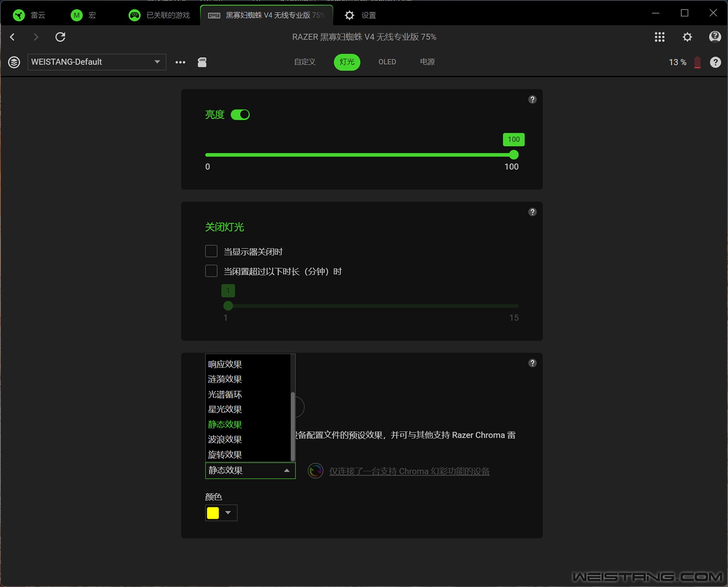Open settings via the top-right gear icon
Screen dimensions: 728x587
point(687,37)
